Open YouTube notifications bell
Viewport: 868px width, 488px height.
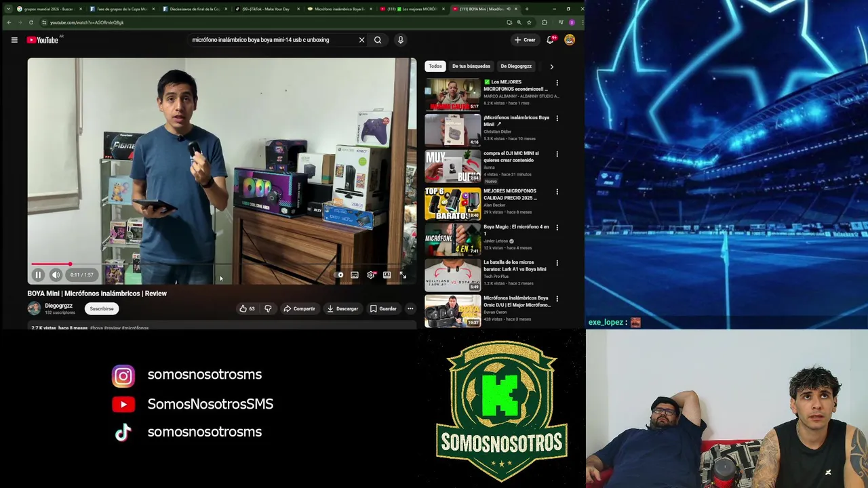(551, 40)
